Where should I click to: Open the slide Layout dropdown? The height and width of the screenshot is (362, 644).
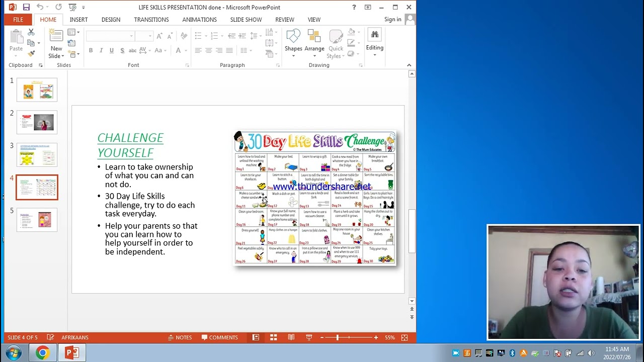click(74, 32)
